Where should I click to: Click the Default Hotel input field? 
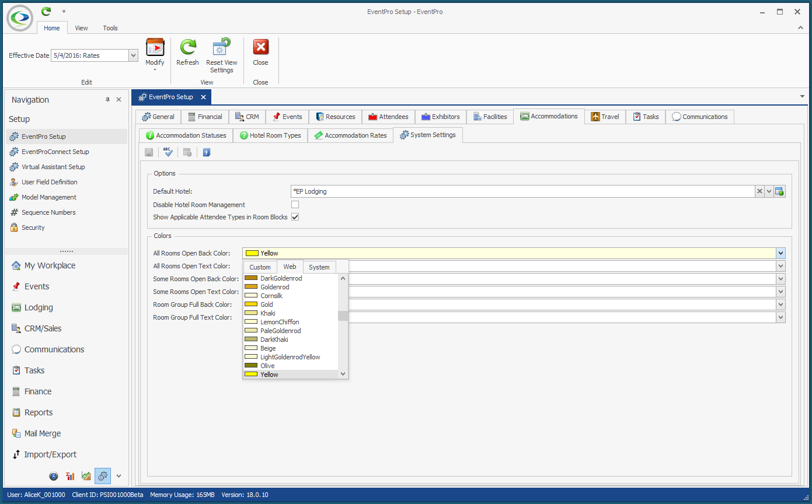522,191
